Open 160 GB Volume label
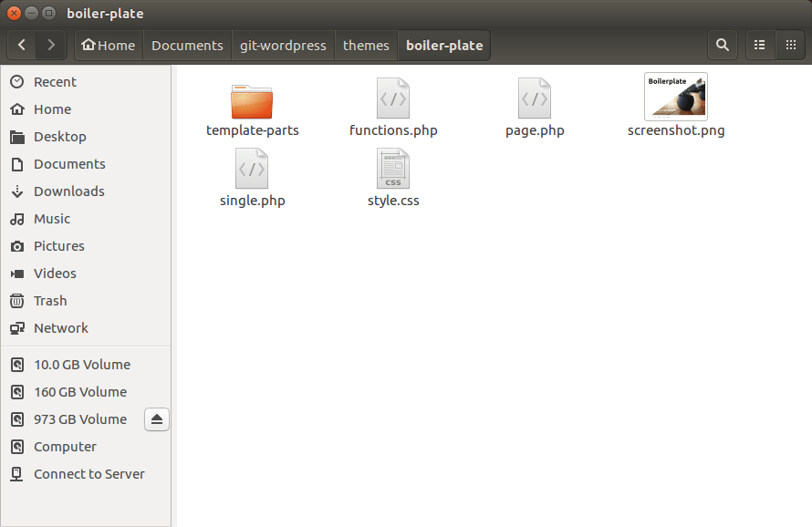 [x=80, y=392]
